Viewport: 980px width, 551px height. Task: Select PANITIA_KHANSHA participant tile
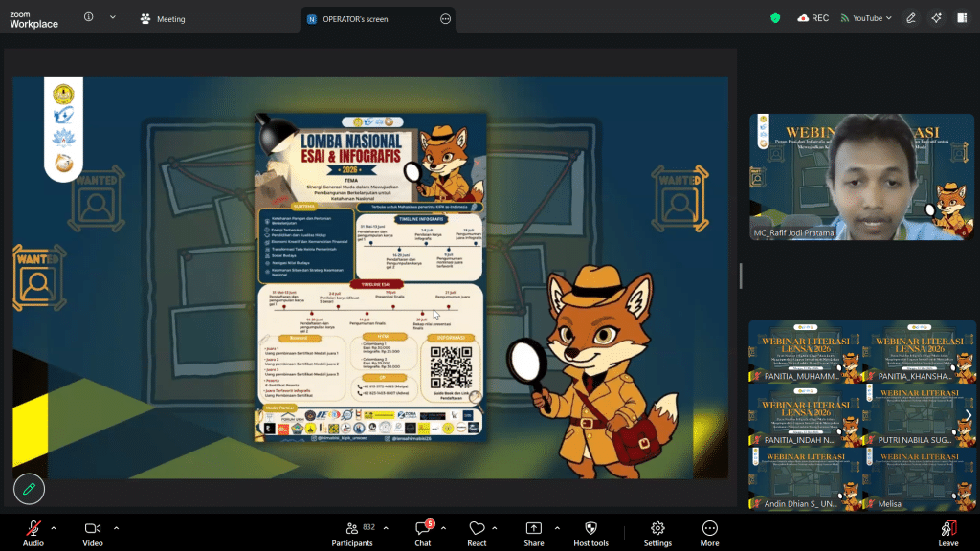919,352
